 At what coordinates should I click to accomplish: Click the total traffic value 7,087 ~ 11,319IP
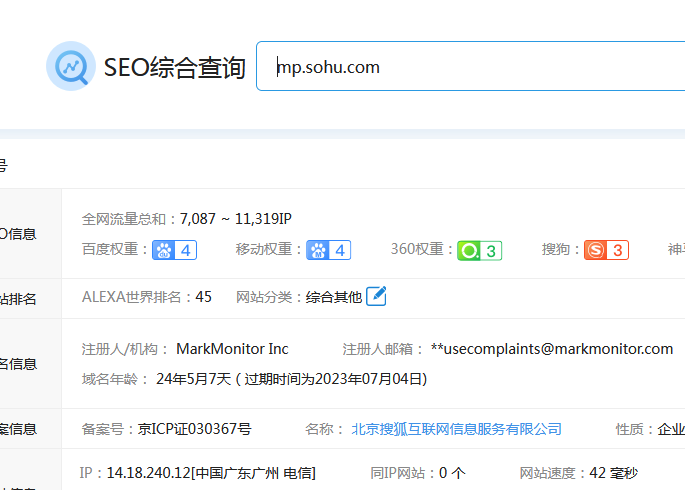[x=235, y=218]
